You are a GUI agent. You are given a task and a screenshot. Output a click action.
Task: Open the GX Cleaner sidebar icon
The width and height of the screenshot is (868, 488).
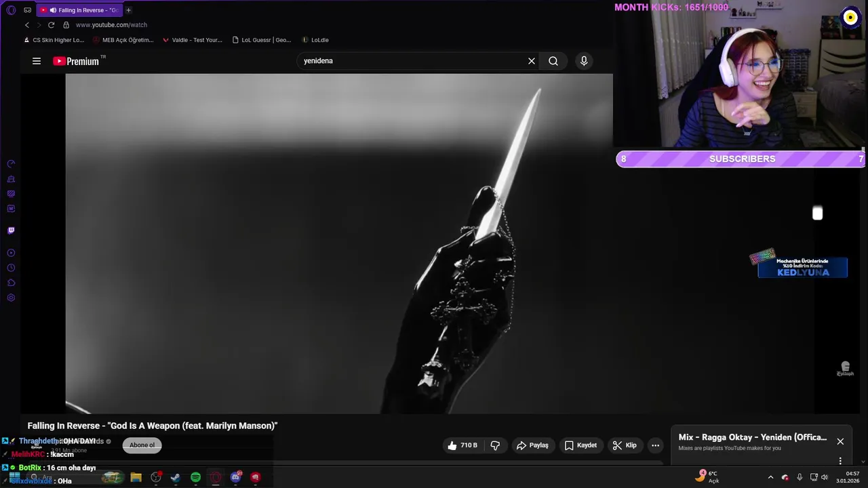(x=11, y=179)
